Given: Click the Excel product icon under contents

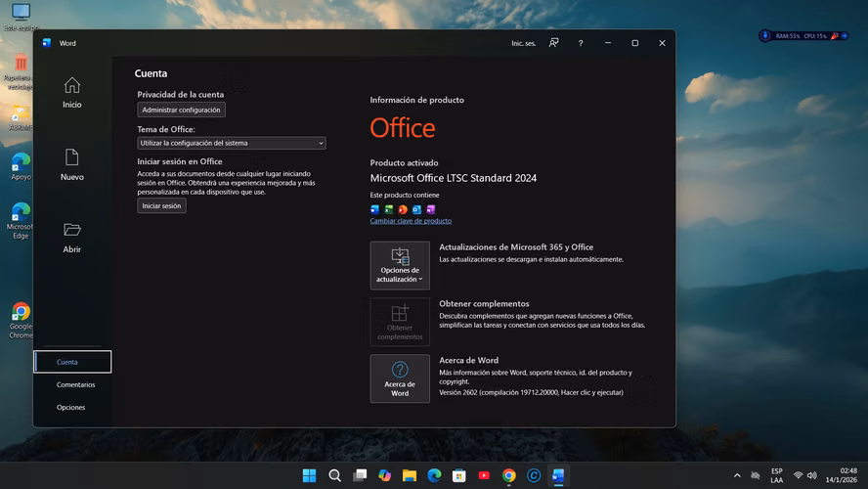Looking at the screenshot, I should click(x=389, y=209).
